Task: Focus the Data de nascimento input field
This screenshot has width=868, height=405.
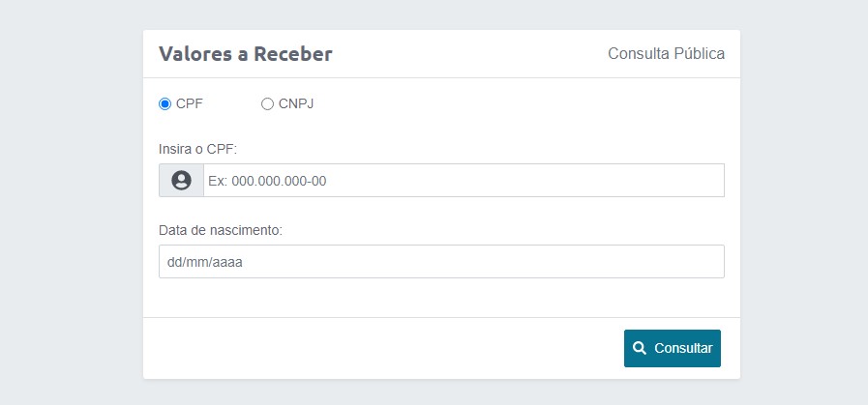Action: (441, 261)
